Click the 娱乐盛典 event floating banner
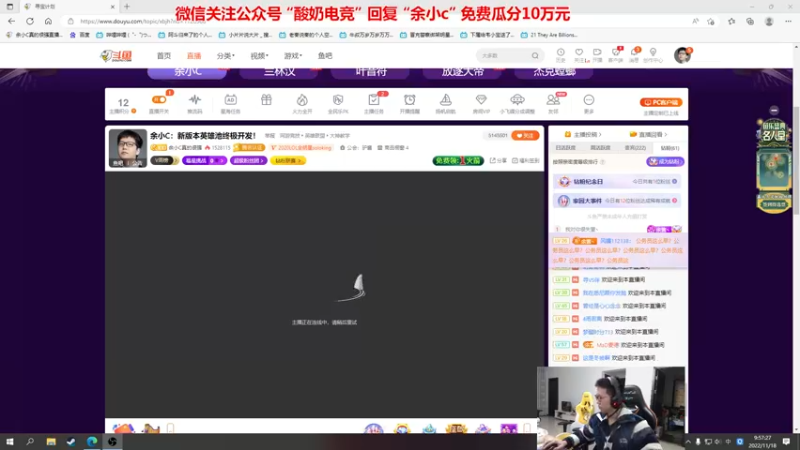Viewport: 800px width, 450px height. pyautogui.click(x=774, y=166)
